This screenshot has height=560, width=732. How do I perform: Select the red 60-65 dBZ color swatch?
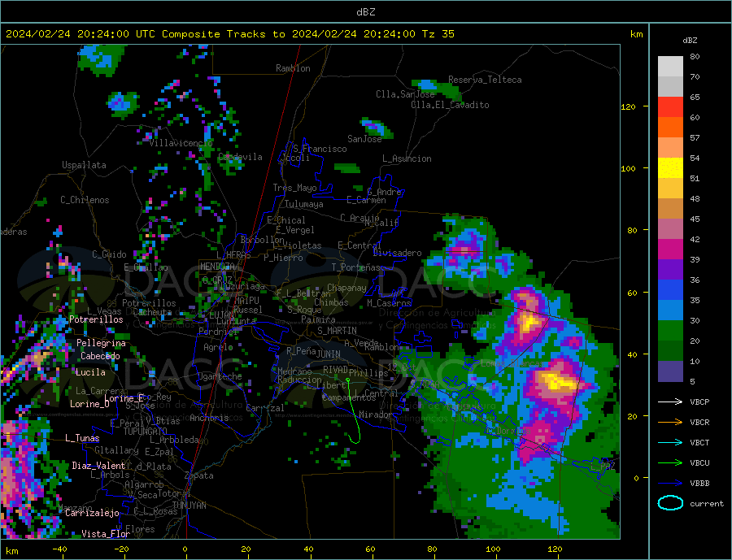tap(670, 106)
